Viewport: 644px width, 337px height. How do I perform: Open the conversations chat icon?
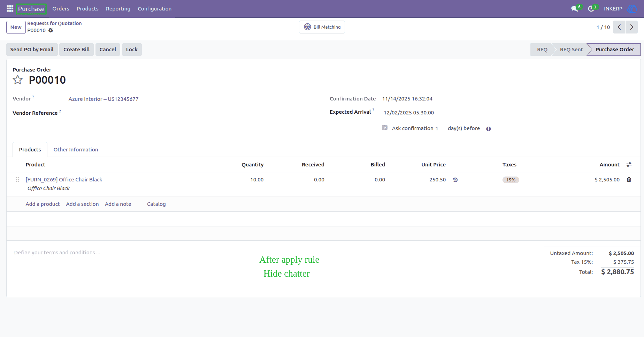point(575,9)
